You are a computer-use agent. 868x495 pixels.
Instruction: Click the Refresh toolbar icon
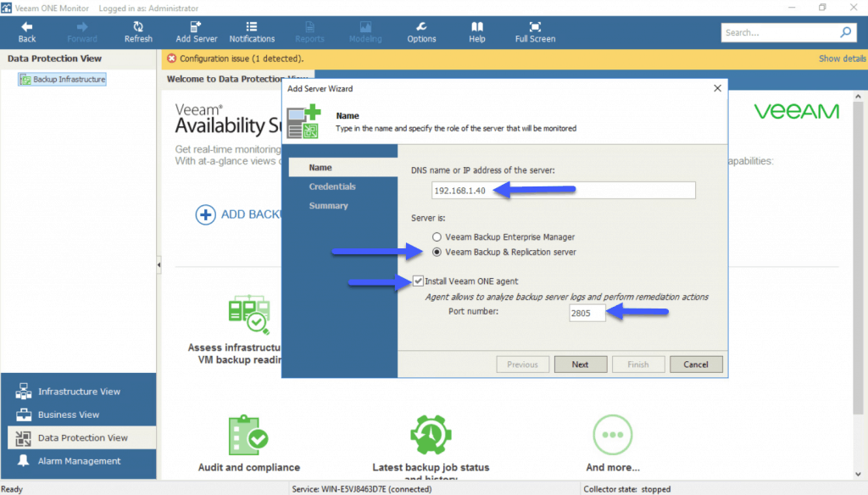138,28
